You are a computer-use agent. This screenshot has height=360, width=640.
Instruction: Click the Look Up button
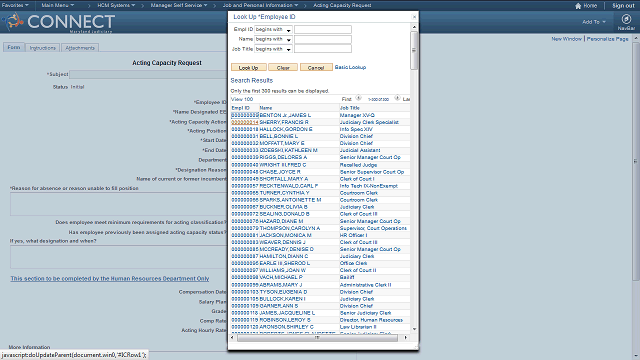(249, 67)
